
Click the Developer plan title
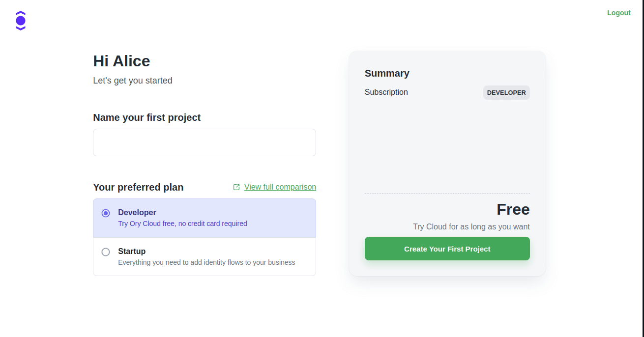[137, 213]
